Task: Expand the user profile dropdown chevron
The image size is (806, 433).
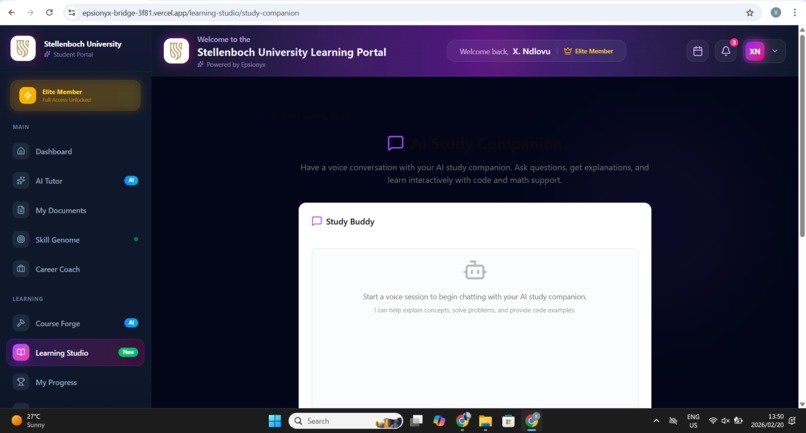Action: [x=775, y=51]
